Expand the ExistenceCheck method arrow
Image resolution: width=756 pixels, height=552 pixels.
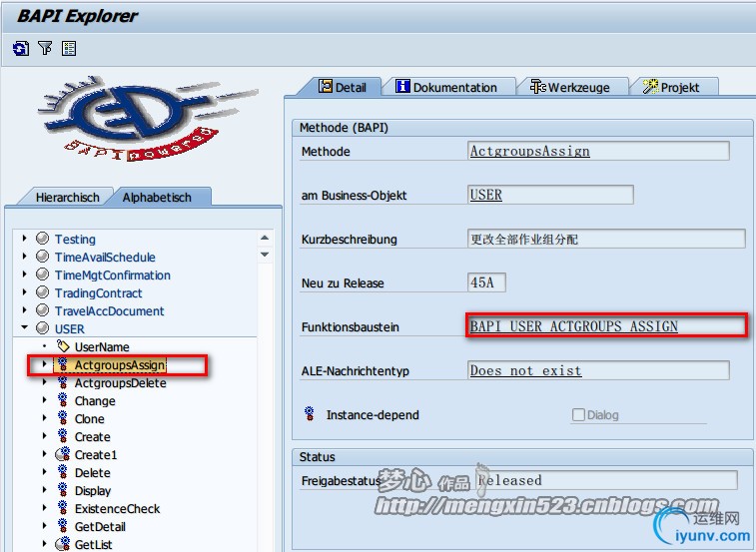click(x=44, y=508)
